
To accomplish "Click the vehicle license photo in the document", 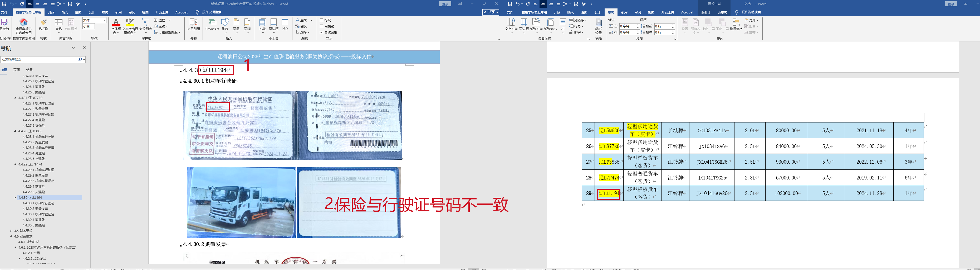I will tap(292, 125).
